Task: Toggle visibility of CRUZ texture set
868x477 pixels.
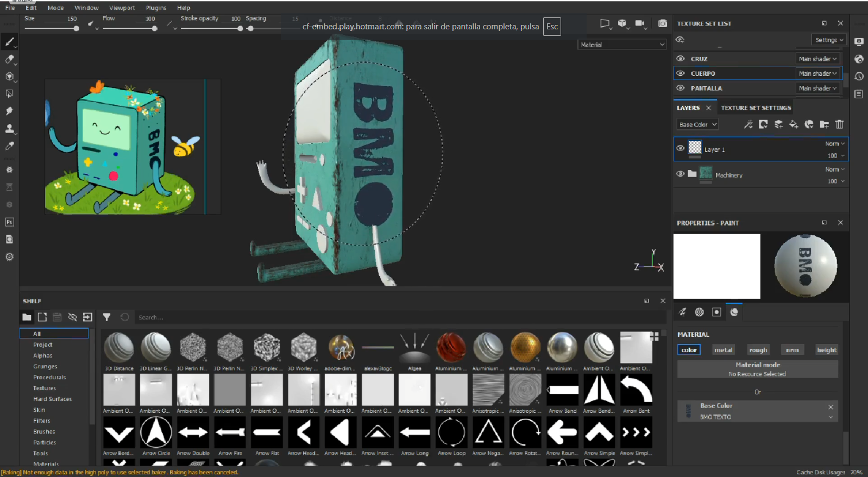Action: click(x=680, y=59)
